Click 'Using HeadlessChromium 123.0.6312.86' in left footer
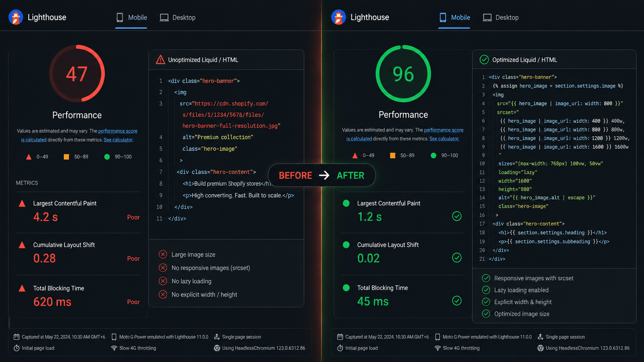Viewport: 644px width, 362px height. click(264, 348)
